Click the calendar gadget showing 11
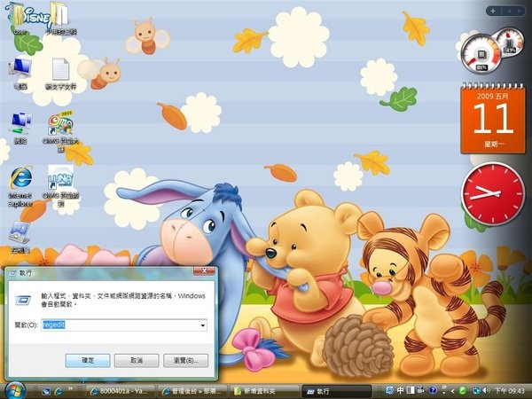Image resolution: width=532 pixels, height=399 pixels. click(x=493, y=118)
